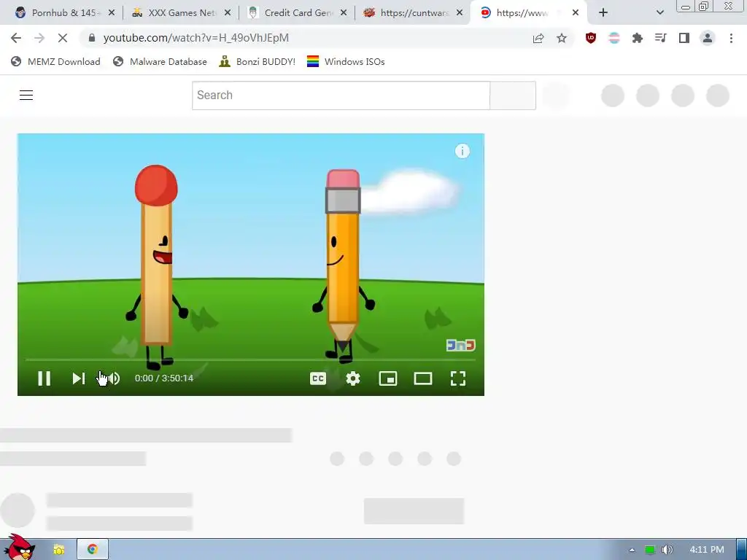Open the Angry Birds start button
The image size is (747, 560).
19,548
